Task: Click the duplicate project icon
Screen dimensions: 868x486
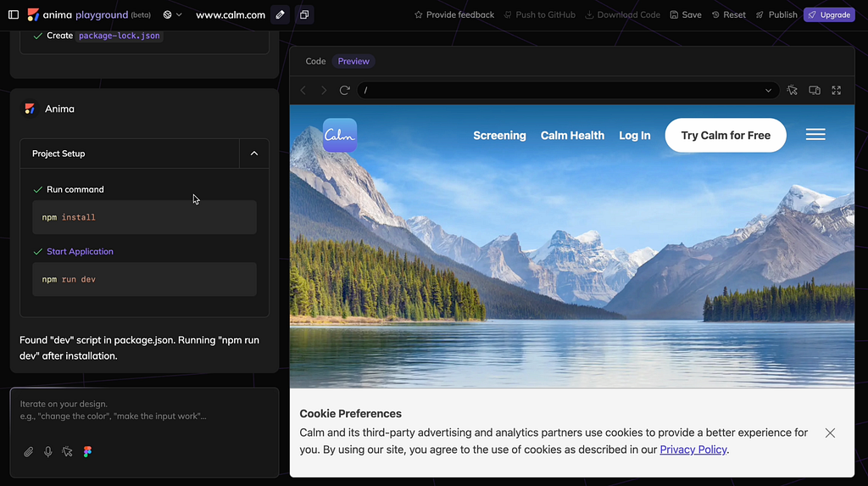Action: [304, 15]
